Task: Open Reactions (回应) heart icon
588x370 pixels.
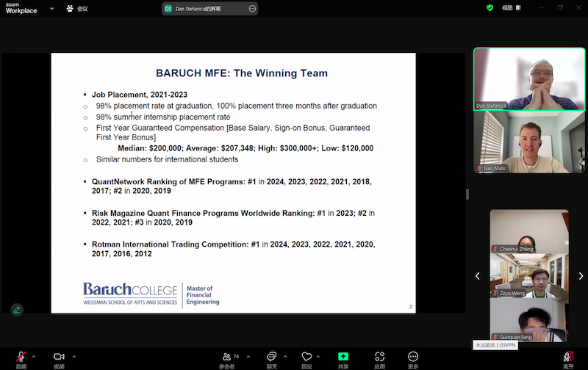Action: [x=306, y=356]
